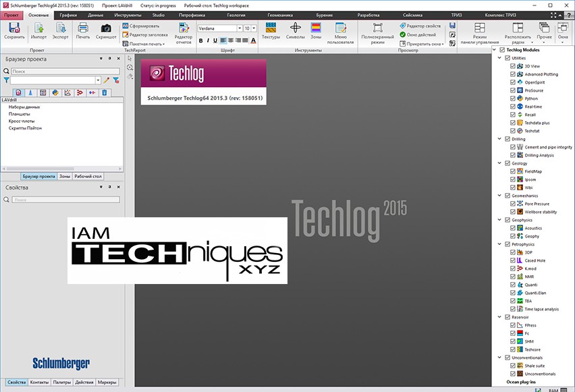This screenshot has width=575, height=392.
Task: Open the Прочее ribbon dropdown
Action: tap(544, 32)
